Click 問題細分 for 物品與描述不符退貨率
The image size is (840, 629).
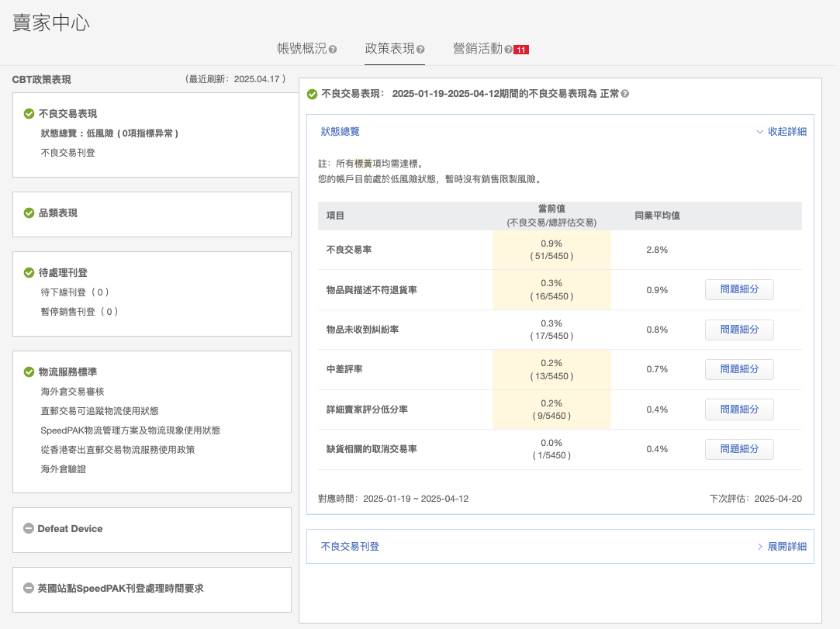[x=739, y=289]
